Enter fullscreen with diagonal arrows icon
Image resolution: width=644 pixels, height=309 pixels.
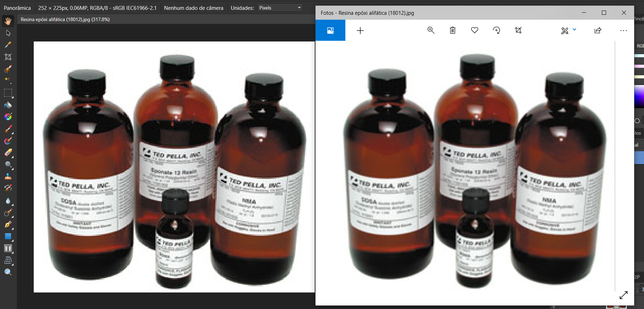pyautogui.click(x=624, y=295)
